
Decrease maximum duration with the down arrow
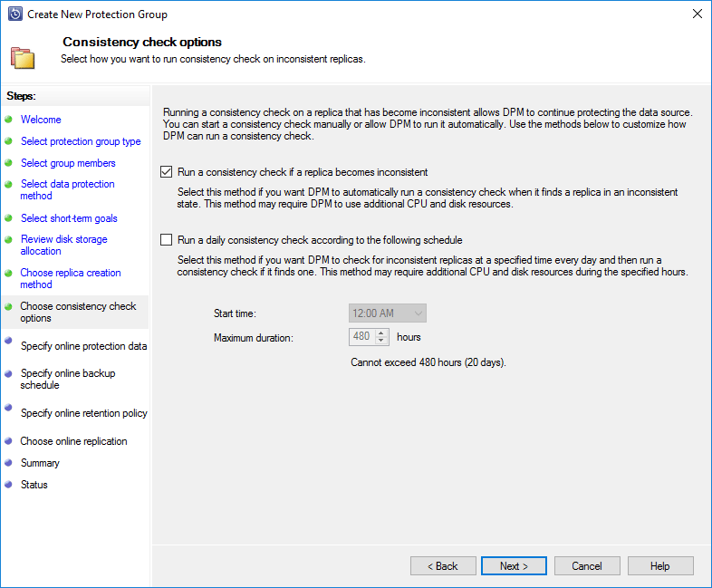point(381,341)
